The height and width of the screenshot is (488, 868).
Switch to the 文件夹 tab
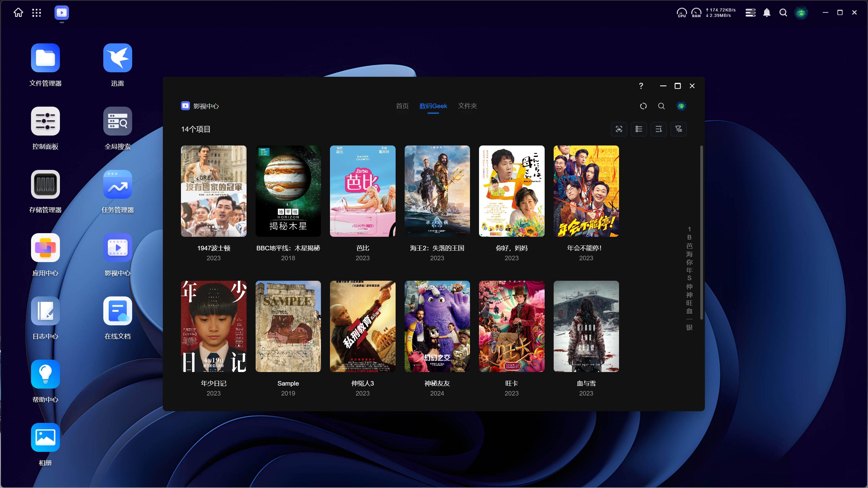(467, 106)
